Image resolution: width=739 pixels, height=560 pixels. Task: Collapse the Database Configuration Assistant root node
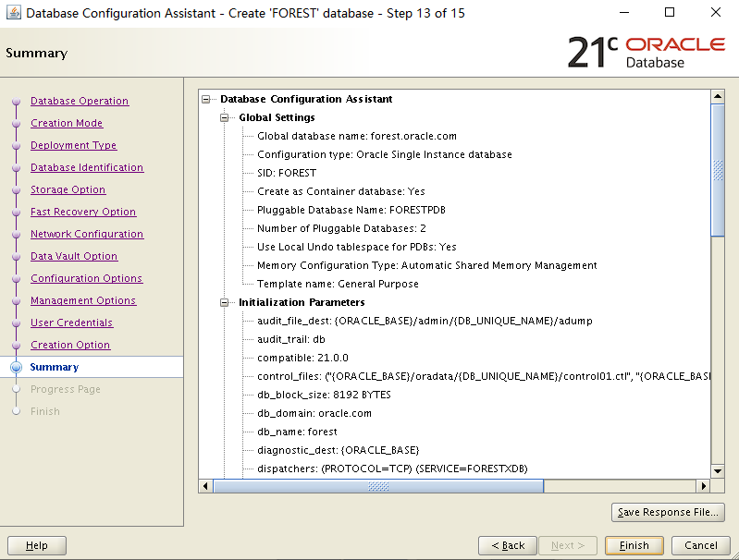coord(207,99)
